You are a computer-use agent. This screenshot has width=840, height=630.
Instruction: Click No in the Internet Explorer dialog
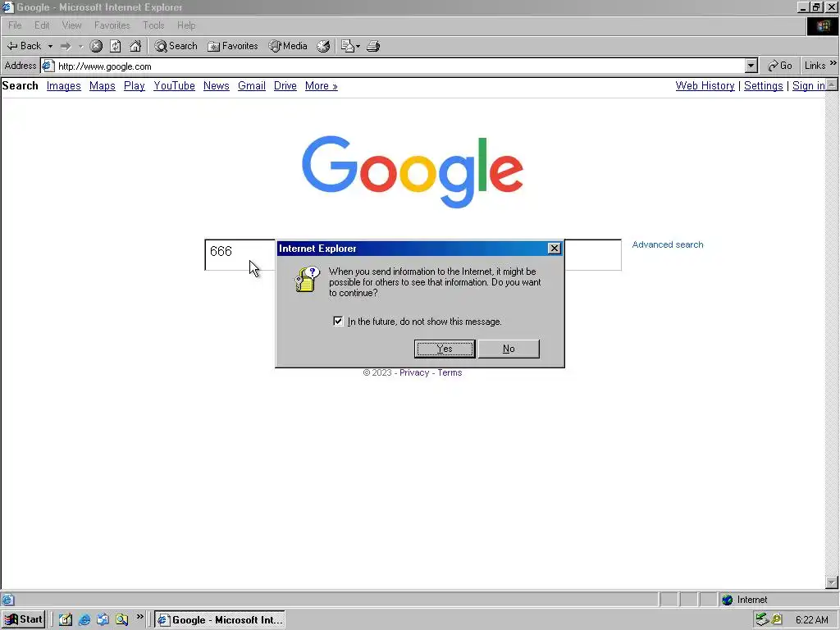pyautogui.click(x=509, y=349)
